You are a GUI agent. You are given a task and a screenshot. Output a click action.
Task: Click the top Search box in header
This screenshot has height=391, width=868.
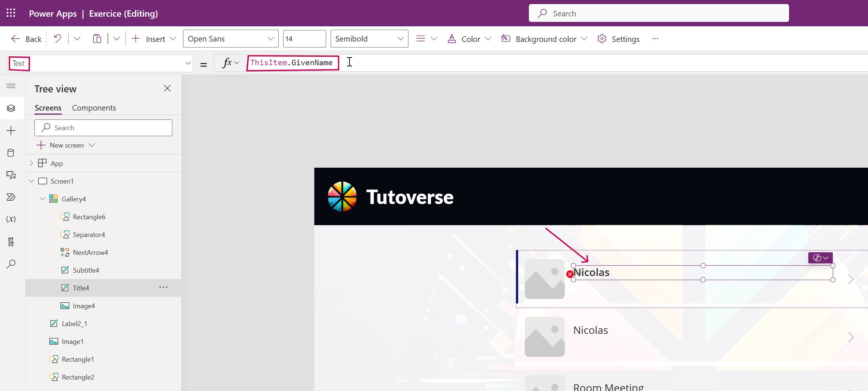pos(659,13)
